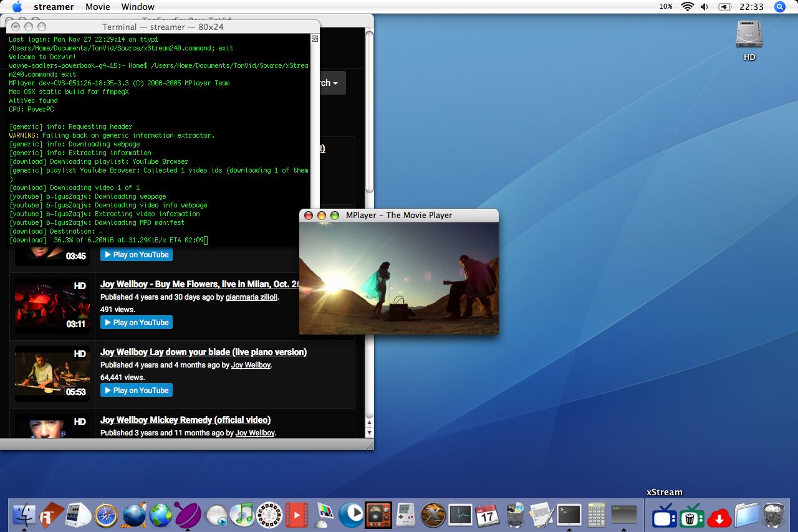Click the 05:53 live piano thumbnail
The image size is (798, 532).
point(52,374)
